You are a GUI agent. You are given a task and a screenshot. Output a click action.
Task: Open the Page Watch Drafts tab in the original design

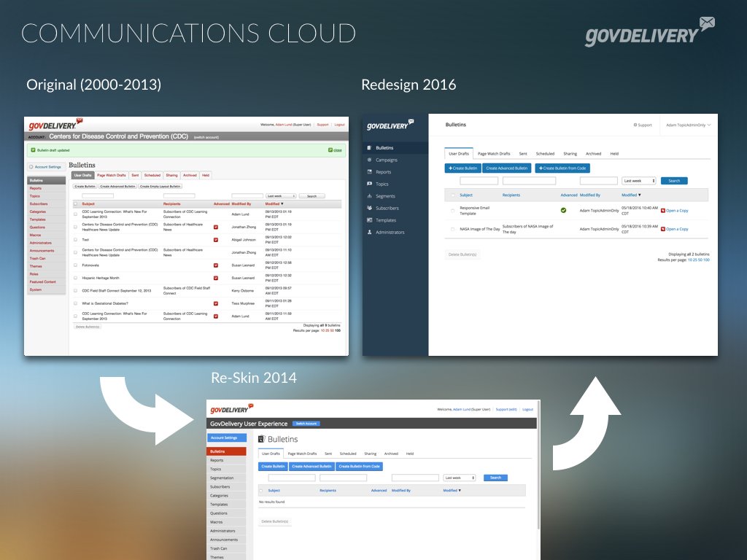pyautogui.click(x=111, y=175)
